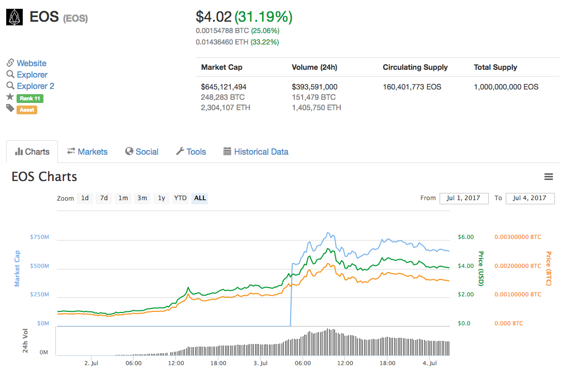The height and width of the screenshot is (375, 588).
Task: Click the 0.01436460 ETH price line
Action: [x=237, y=42]
